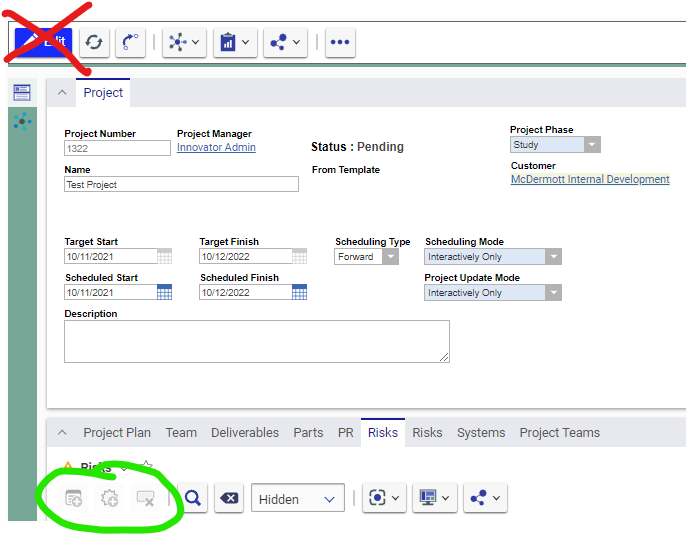Click the add new risk icon

point(73,498)
